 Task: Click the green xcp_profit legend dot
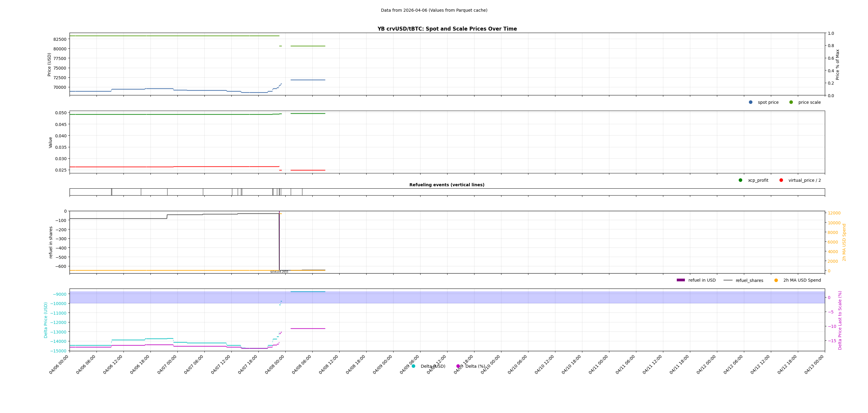[x=740, y=180]
